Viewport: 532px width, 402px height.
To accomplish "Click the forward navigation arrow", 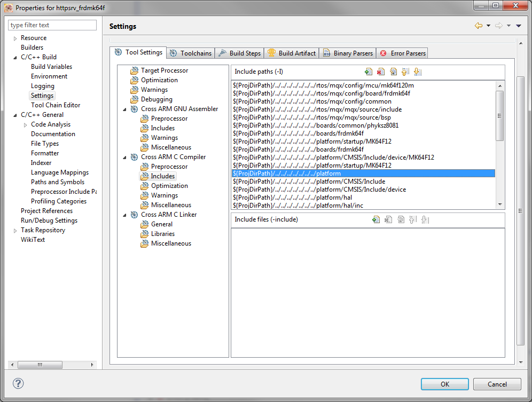I will (x=499, y=26).
